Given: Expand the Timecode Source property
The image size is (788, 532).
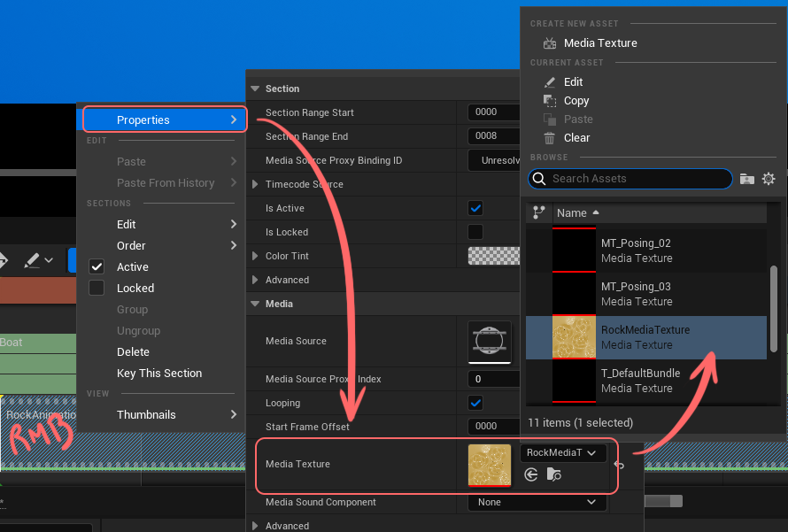Looking at the screenshot, I should coord(256,184).
